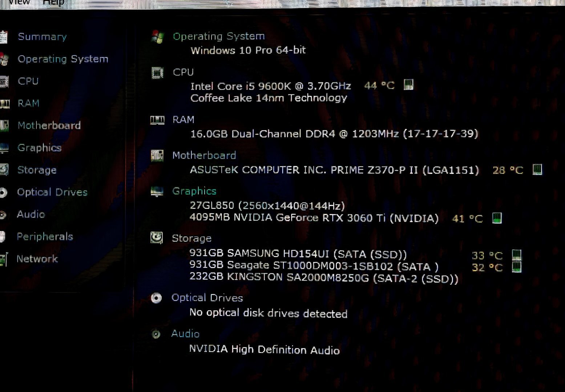Viewport: 565px width, 392px height.
Task: Select the Intel Core i5 9600K line
Action: 271,86
